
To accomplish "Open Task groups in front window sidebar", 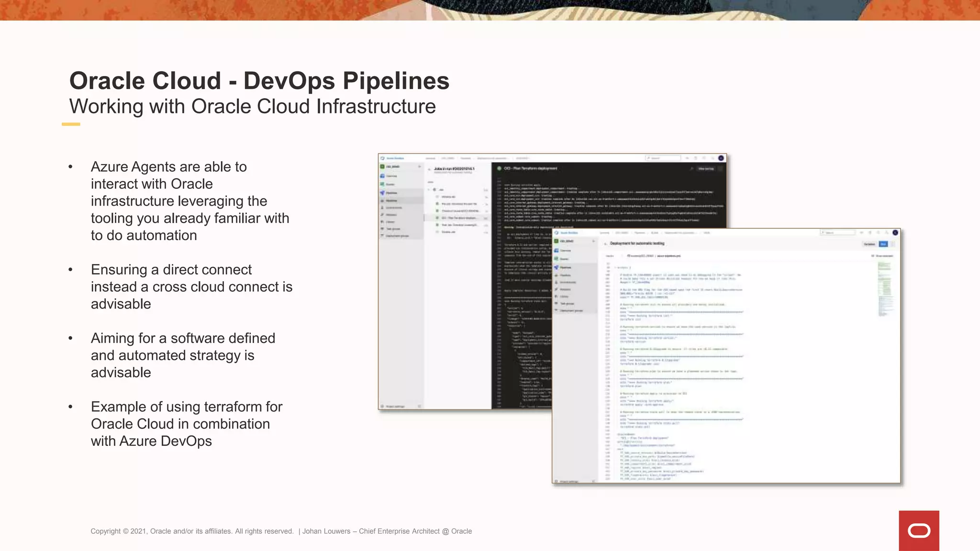I will (564, 304).
